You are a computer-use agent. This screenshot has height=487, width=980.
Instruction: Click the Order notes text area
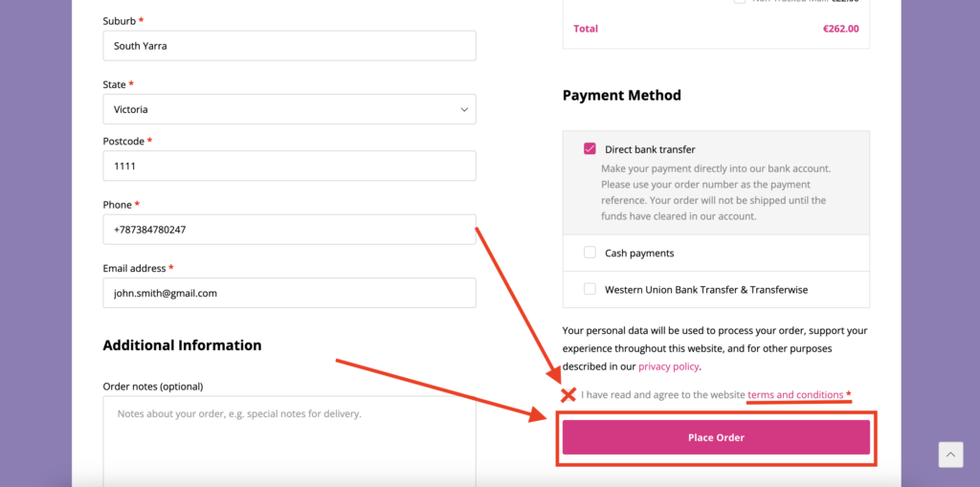(x=289, y=440)
